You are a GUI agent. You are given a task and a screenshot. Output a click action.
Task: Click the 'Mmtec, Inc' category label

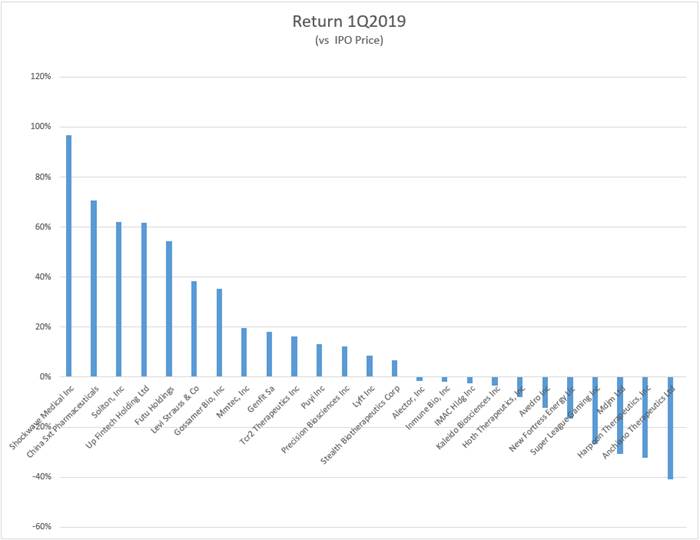(x=233, y=402)
